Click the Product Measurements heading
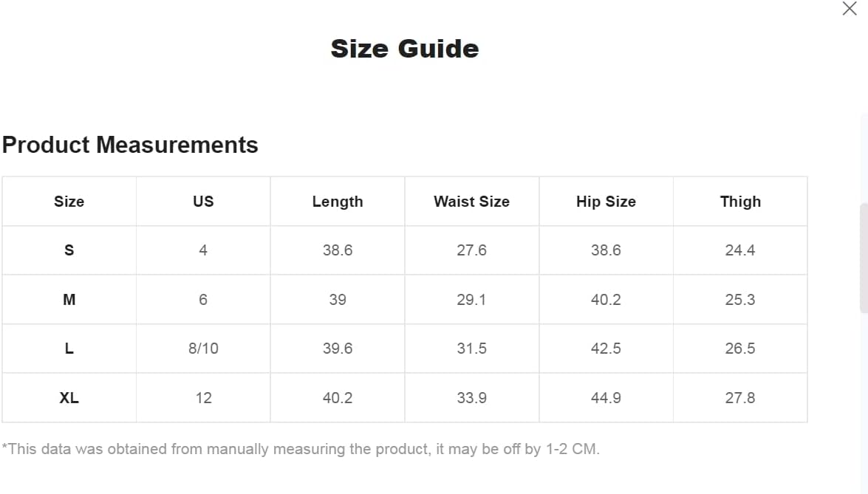 click(x=130, y=145)
